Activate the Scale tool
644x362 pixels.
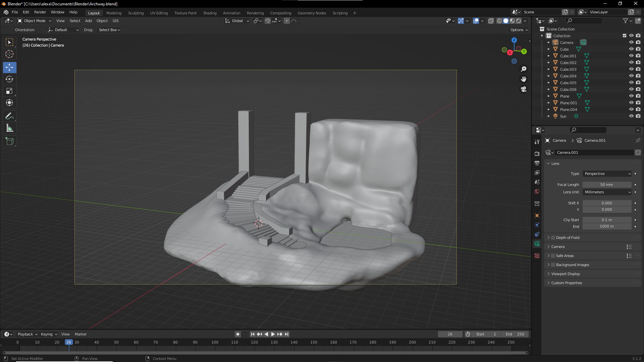coord(9,91)
